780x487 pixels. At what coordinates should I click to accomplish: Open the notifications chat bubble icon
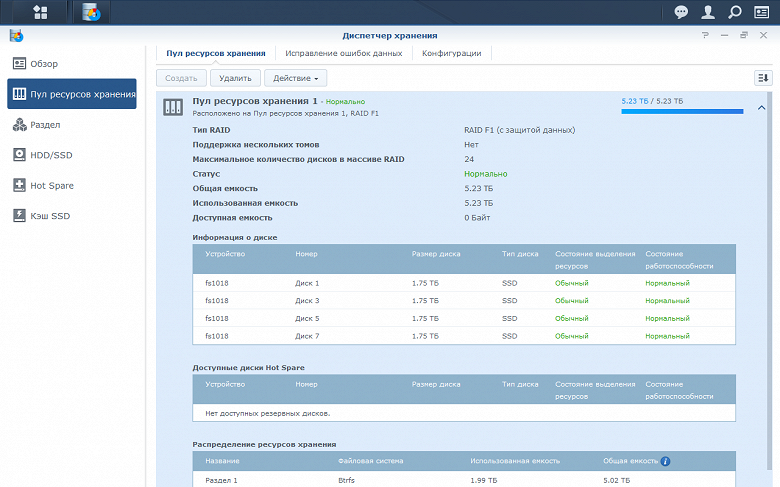pyautogui.click(x=681, y=12)
